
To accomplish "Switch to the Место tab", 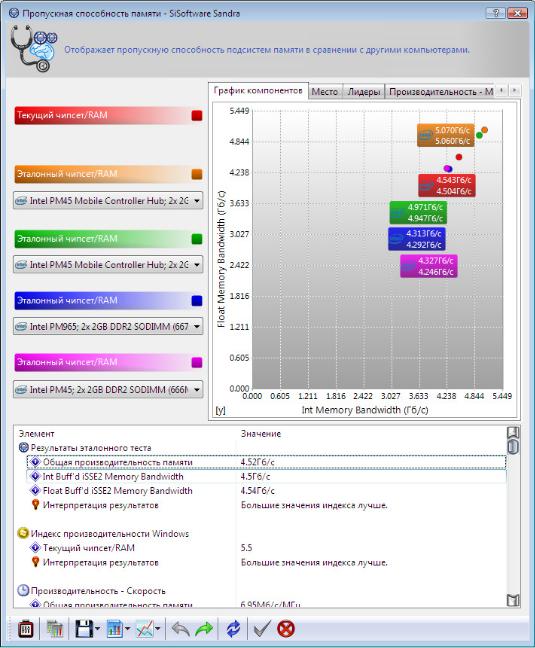I will 325,92.
